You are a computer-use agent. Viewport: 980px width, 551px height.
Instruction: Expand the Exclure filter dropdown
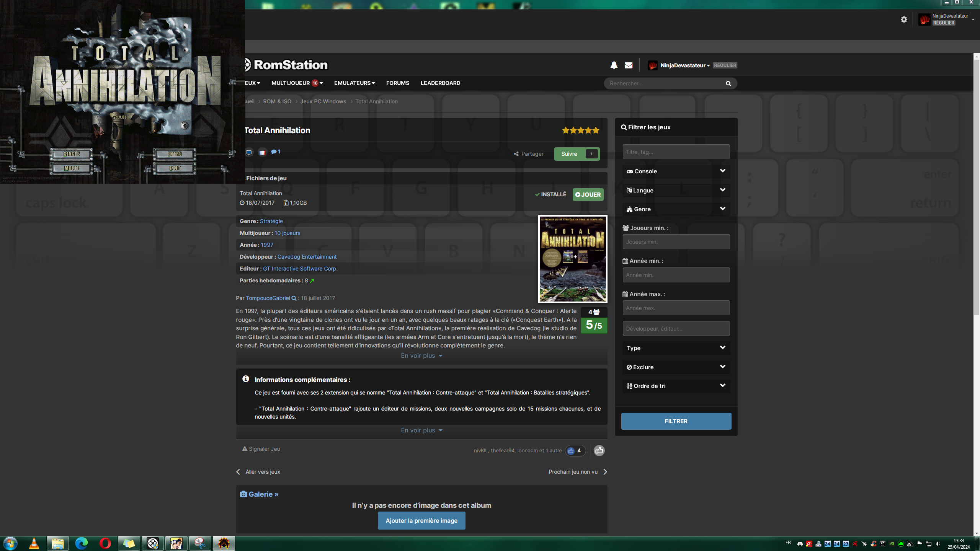pyautogui.click(x=676, y=367)
